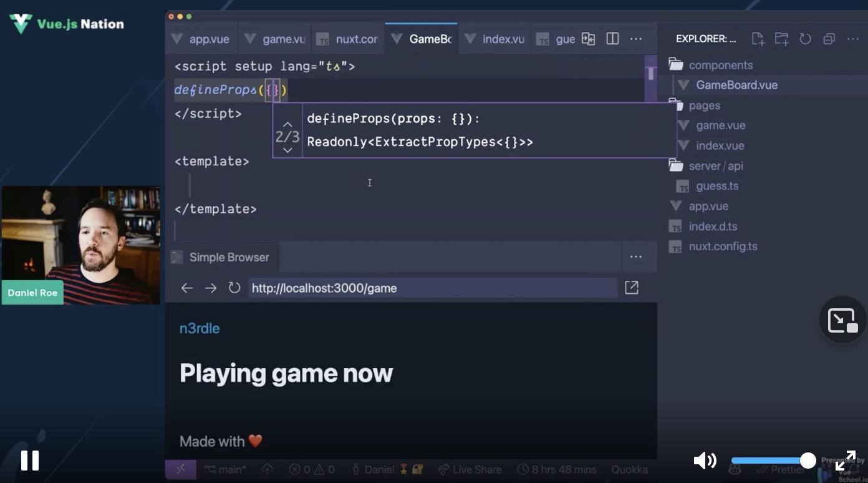
Task: Refresh the Explorer file tree
Action: click(x=805, y=39)
